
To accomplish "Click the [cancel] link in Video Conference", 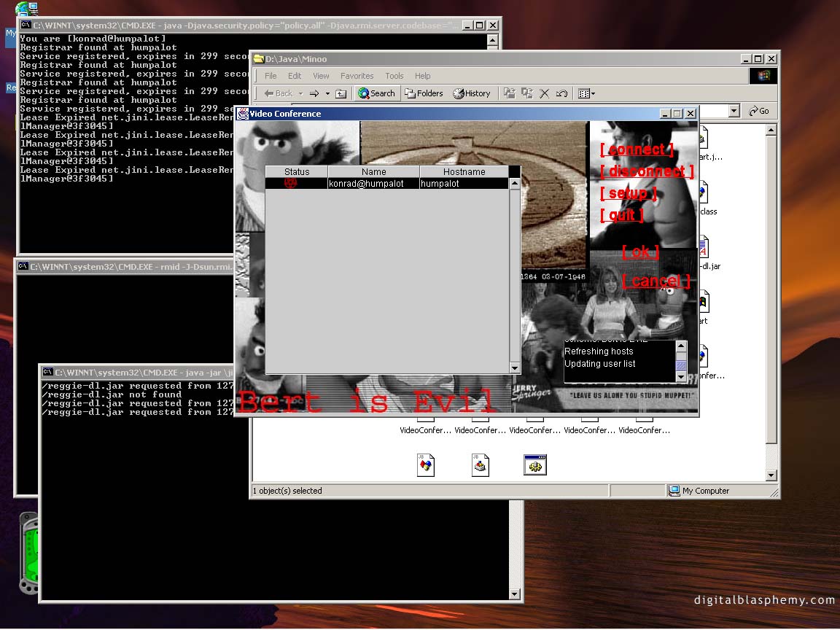I will tap(656, 281).
